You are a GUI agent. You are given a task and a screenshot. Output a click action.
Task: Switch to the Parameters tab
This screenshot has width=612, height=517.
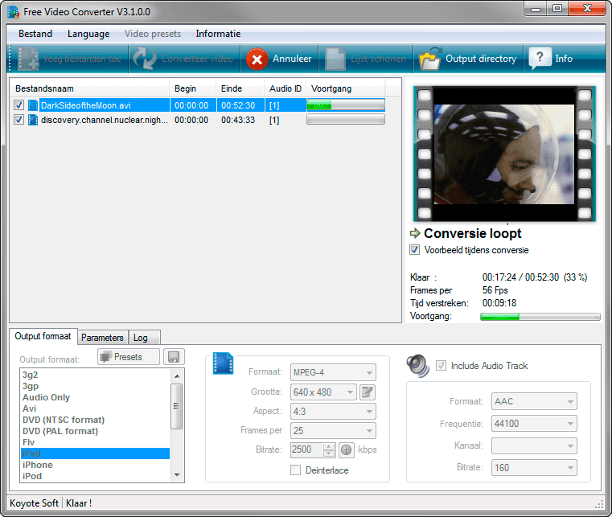(102, 338)
